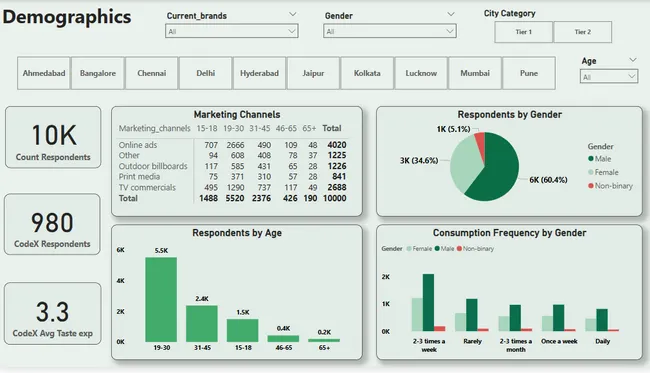Select the 65+ age bar
The image size is (650, 373).
(x=324, y=340)
